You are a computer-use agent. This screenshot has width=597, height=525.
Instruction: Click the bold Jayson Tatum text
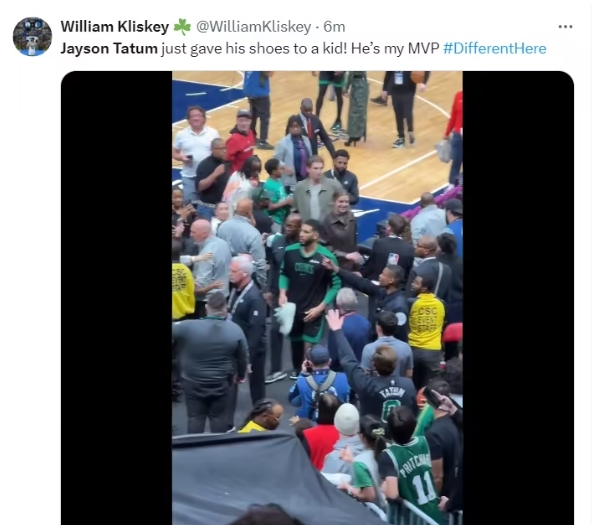(109, 49)
